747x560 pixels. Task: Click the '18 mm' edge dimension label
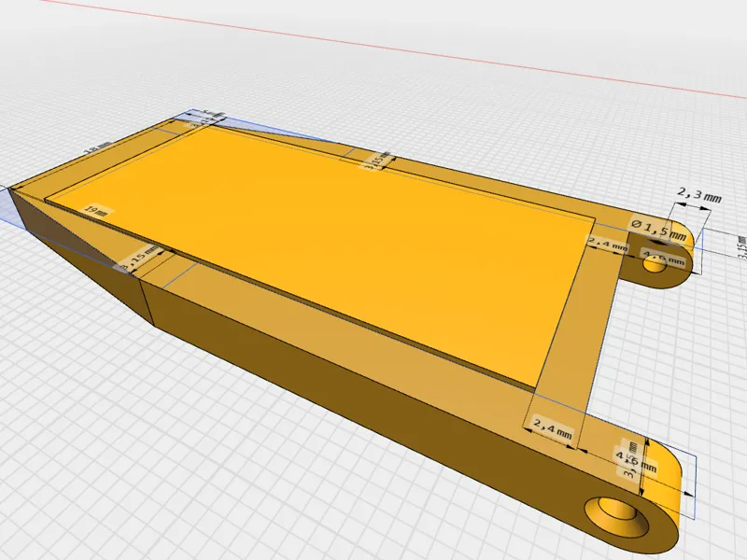pyautogui.click(x=98, y=148)
